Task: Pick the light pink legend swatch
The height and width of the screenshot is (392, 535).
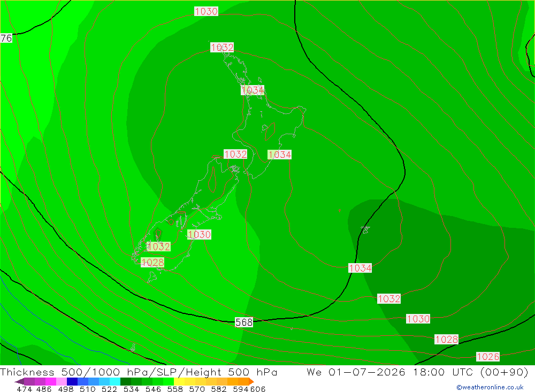Action: point(60,381)
